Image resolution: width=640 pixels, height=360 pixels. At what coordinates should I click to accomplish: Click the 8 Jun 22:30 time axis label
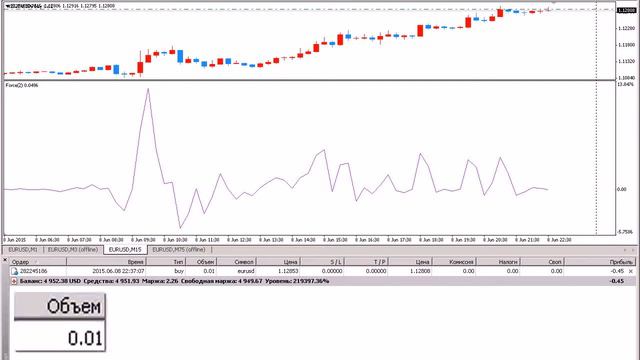click(x=559, y=240)
